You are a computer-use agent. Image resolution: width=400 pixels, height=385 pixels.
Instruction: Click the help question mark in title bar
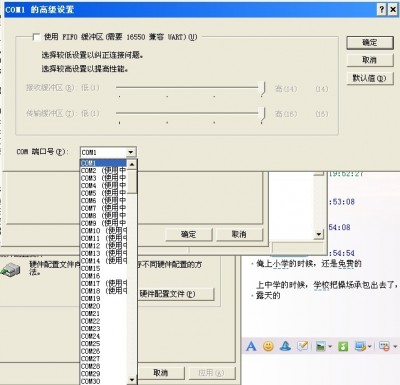(x=382, y=9)
